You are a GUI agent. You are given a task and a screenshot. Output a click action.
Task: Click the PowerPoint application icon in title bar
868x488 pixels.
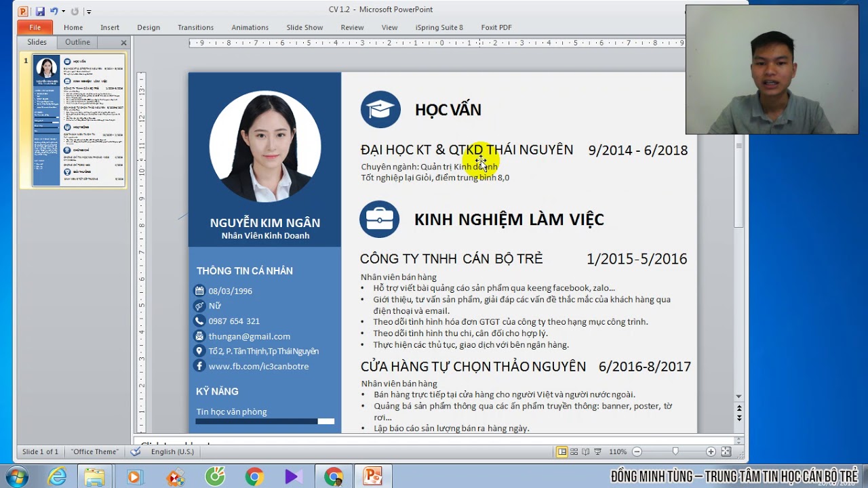point(23,11)
